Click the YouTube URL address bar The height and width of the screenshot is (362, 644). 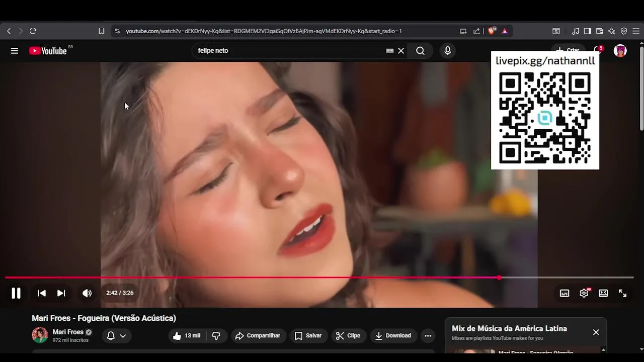pyautogui.click(x=264, y=31)
